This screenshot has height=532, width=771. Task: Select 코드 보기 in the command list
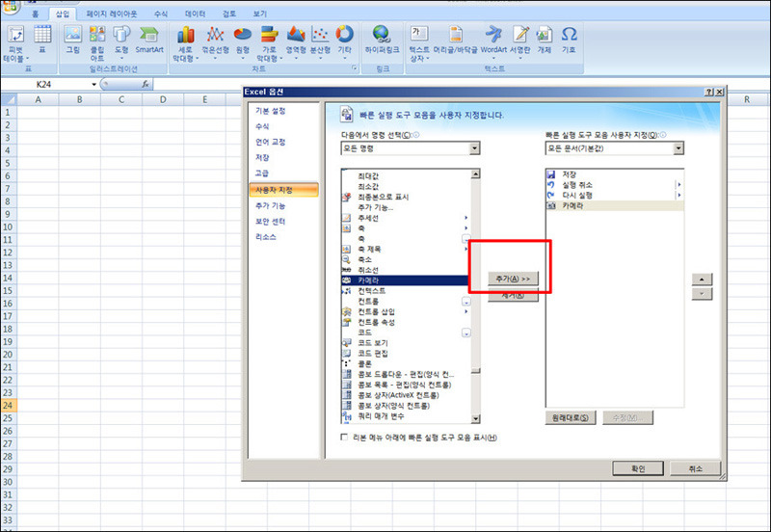pyautogui.click(x=405, y=343)
